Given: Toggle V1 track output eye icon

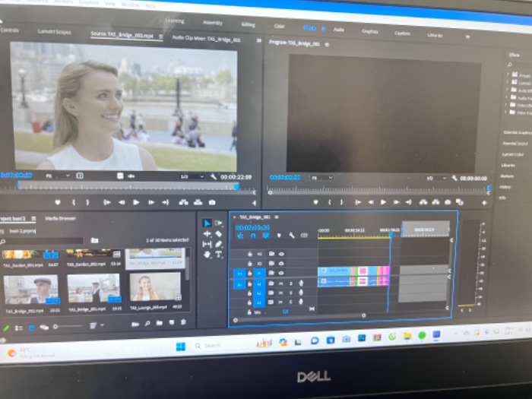Looking at the screenshot, I should [281, 273].
